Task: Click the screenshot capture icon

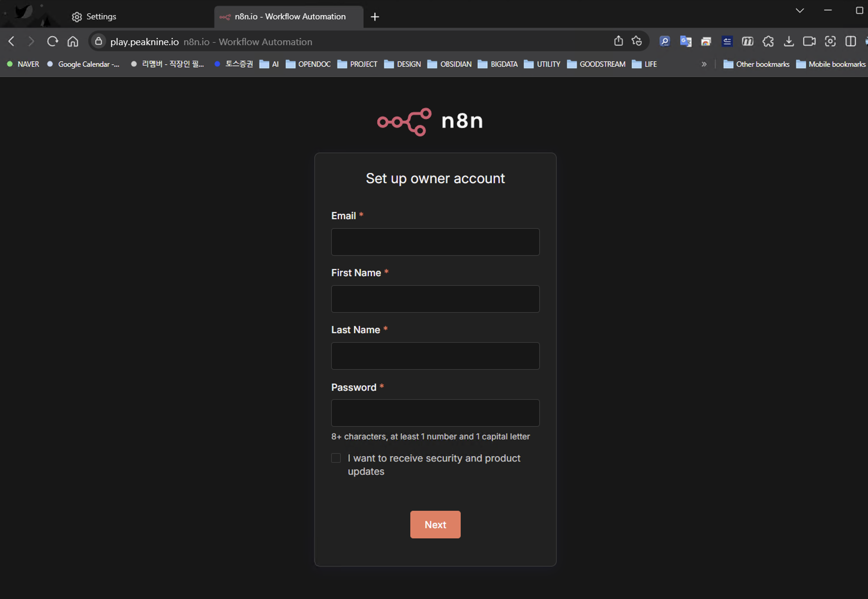Action: tap(830, 41)
